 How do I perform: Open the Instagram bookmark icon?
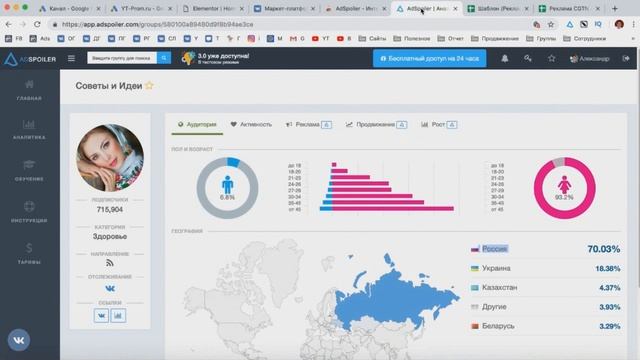[x=251, y=38]
